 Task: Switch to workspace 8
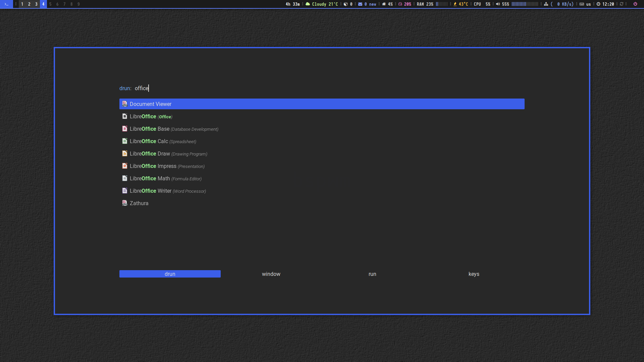pyautogui.click(x=71, y=4)
